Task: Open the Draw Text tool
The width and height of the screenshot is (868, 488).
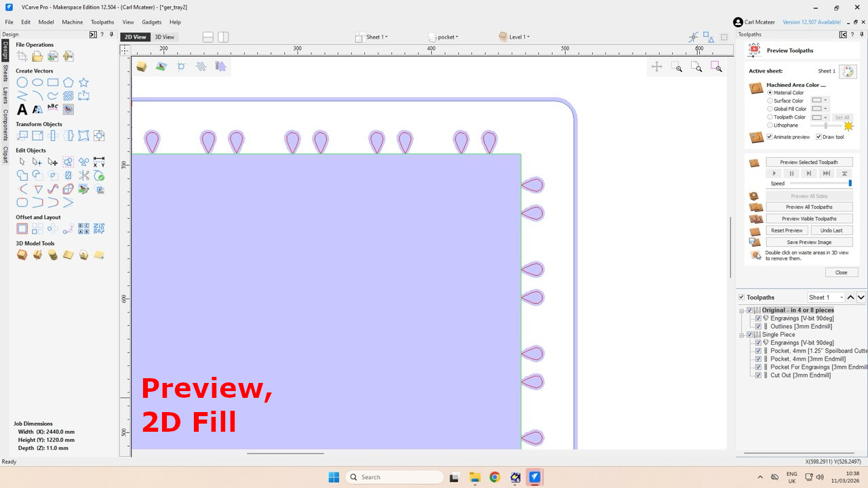Action: [22, 109]
